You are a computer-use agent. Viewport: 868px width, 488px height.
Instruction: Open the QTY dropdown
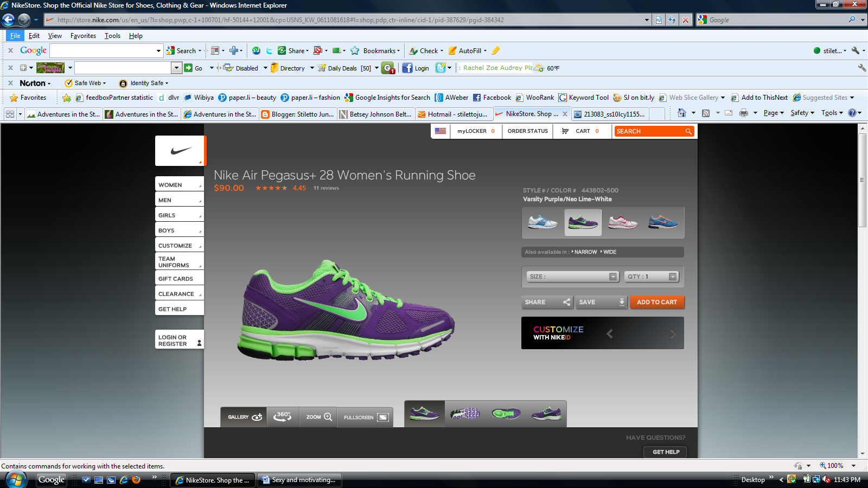point(651,277)
